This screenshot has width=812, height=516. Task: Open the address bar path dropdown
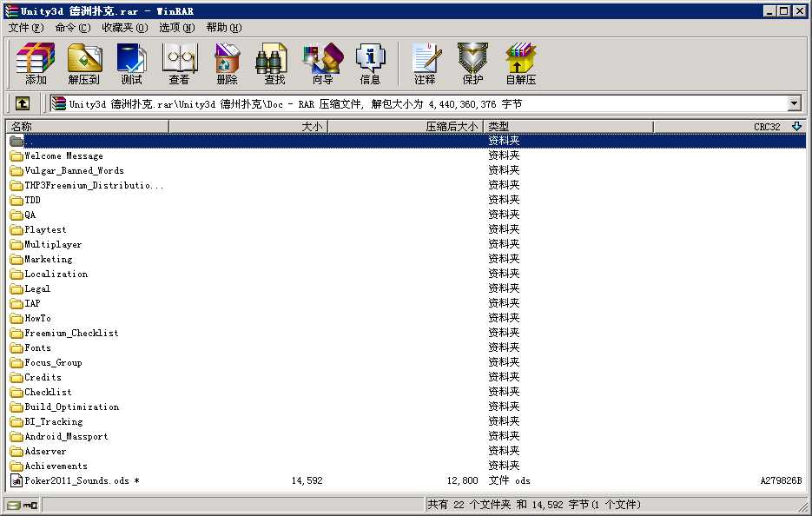point(795,103)
